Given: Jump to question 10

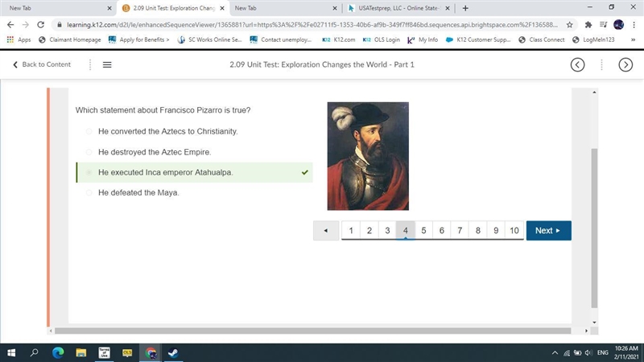Looking at the screenshot, I should tap(514, 231).
